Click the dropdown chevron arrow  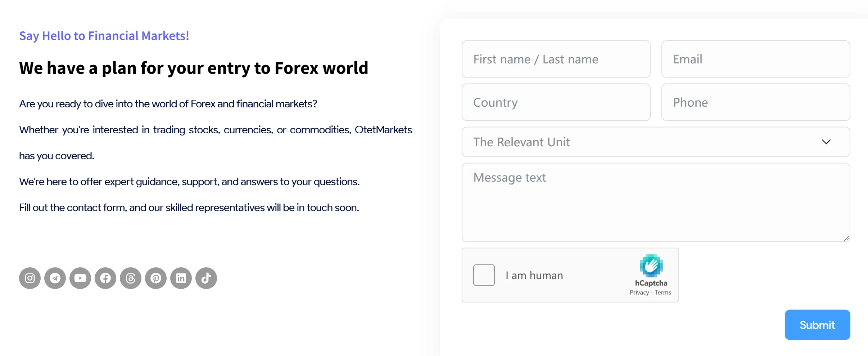coord(826,142)
